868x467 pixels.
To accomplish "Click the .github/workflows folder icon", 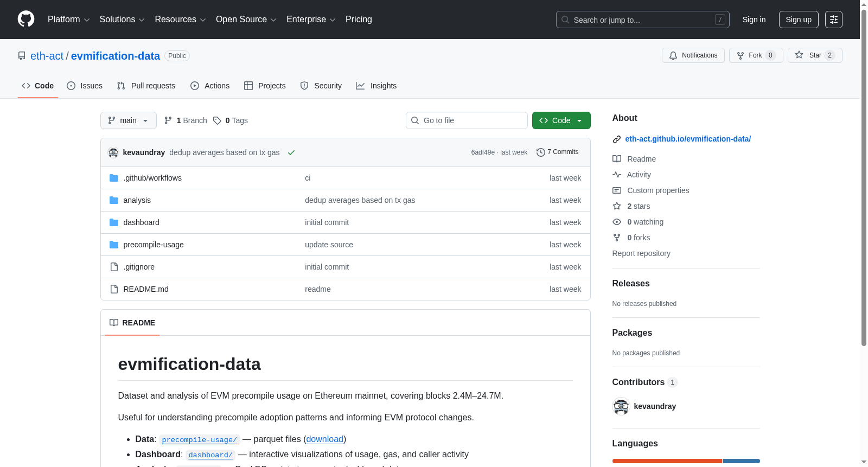I will (x=114, y=178).
